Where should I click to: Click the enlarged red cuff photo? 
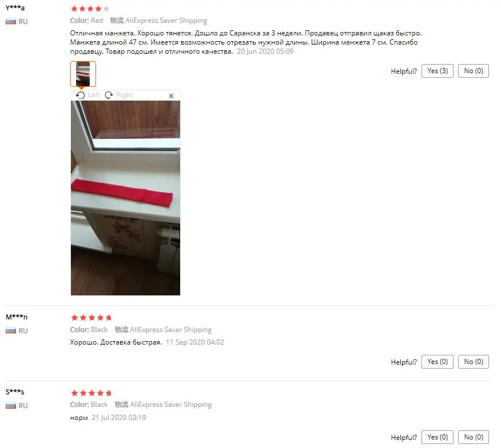coord(125,198)
